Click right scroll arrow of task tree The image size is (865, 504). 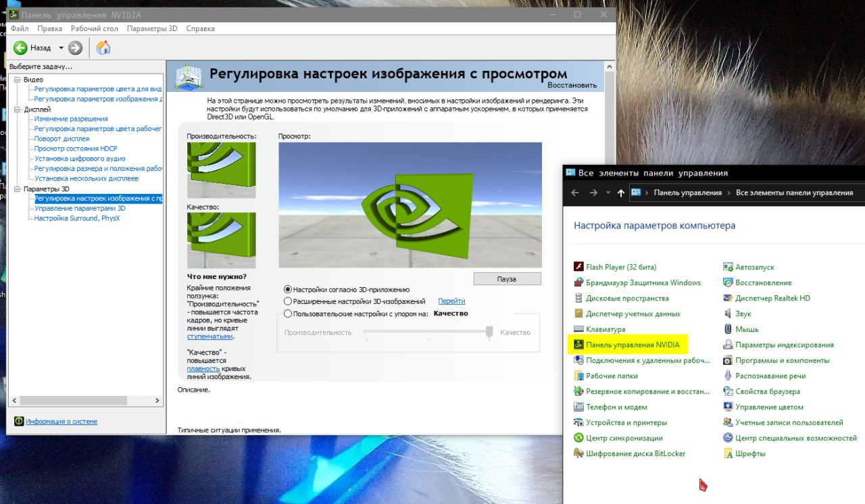(x=158, y=401)
